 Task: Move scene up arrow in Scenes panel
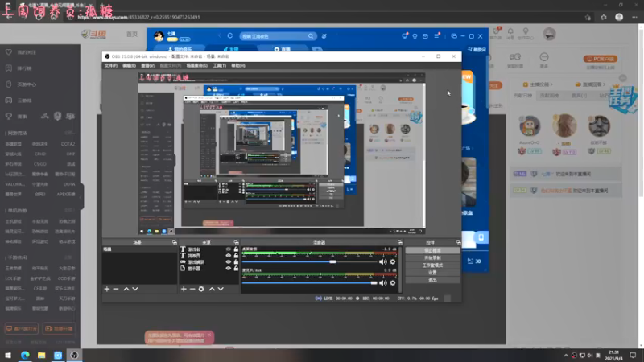[126, 289]
